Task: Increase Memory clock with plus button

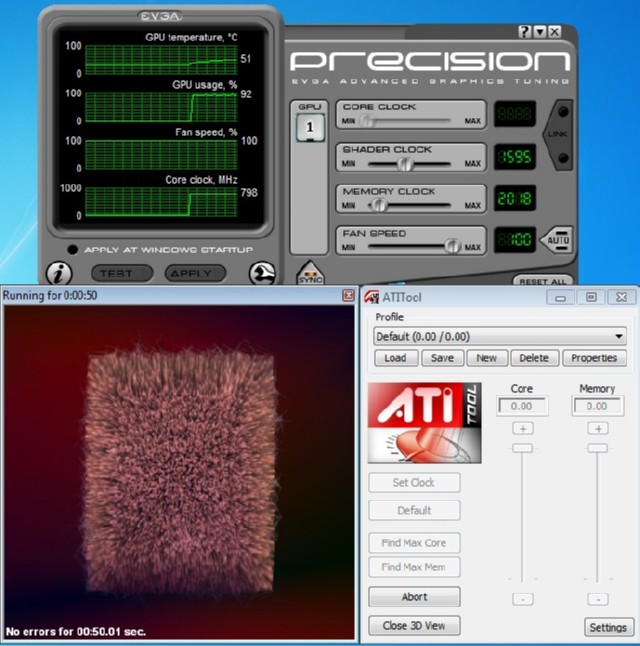Action: point(598,429)
